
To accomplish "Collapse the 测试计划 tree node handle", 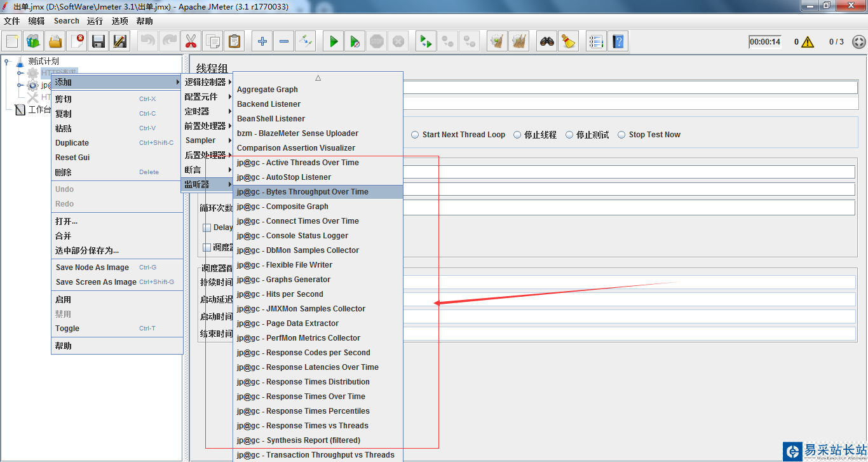I will point(7,62).
